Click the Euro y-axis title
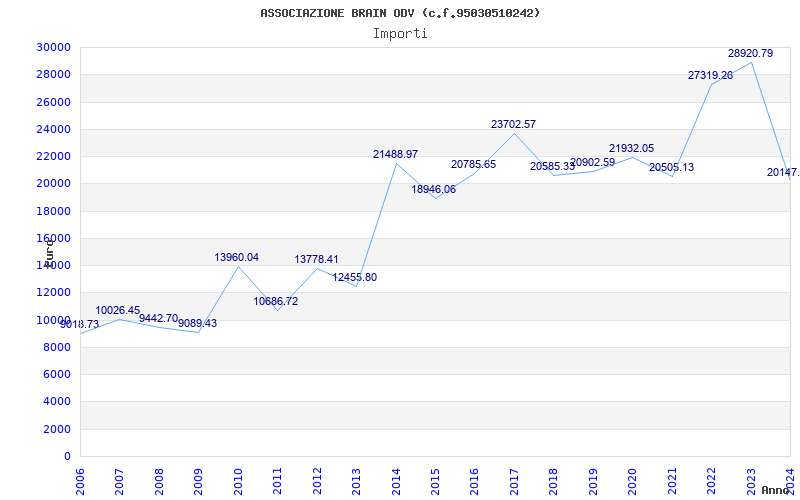The image size is (800, 500). (x=49, y=252)
